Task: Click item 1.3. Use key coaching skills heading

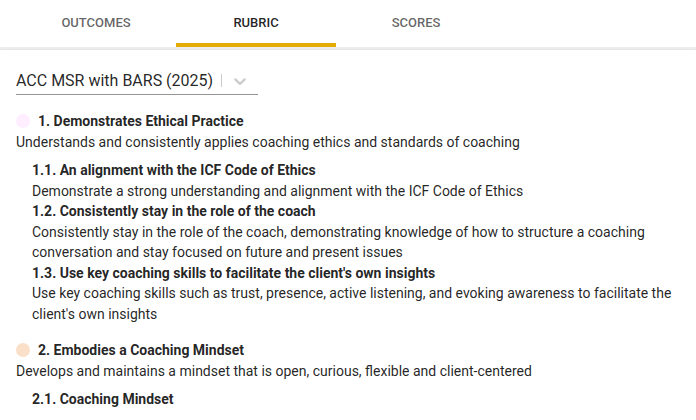Action: (x=233, y=273)
